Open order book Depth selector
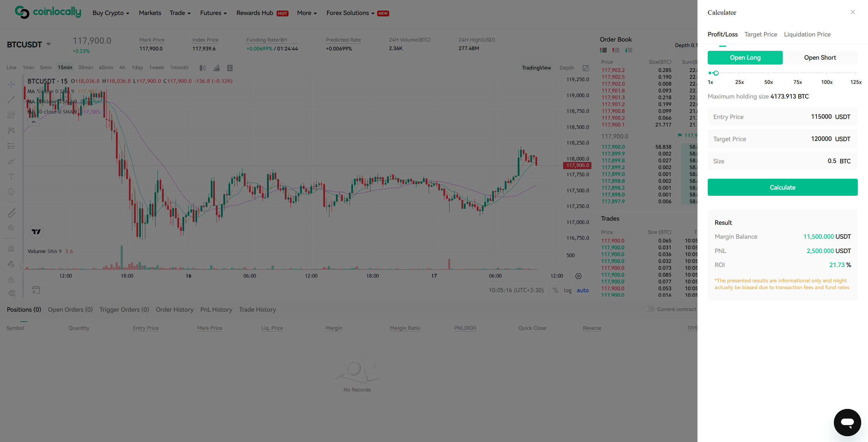 (686, 45)
